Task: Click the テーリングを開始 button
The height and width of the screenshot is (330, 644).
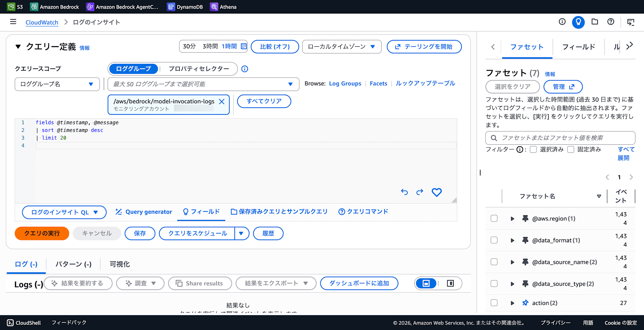Action: pyautogui.click(x=424, y=47)
